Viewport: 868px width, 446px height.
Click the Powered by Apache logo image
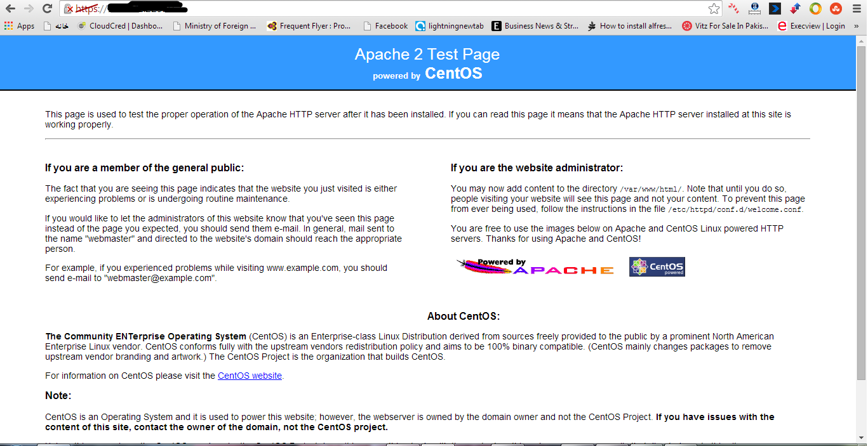535,266
